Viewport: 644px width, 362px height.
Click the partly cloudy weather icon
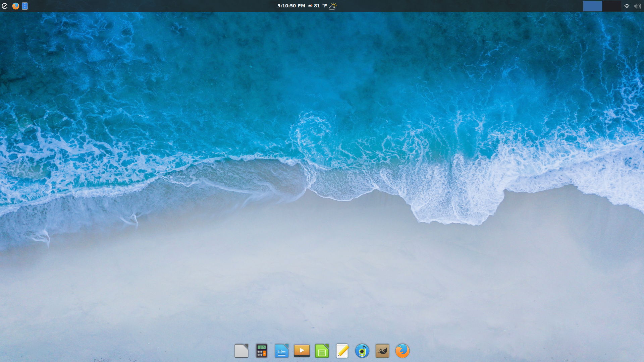coord(332,6)
